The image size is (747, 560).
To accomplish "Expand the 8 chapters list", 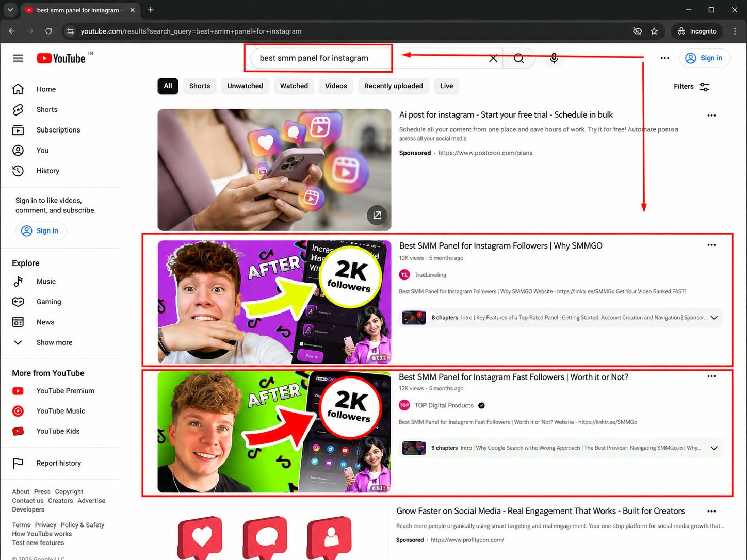I will (714, 318).
